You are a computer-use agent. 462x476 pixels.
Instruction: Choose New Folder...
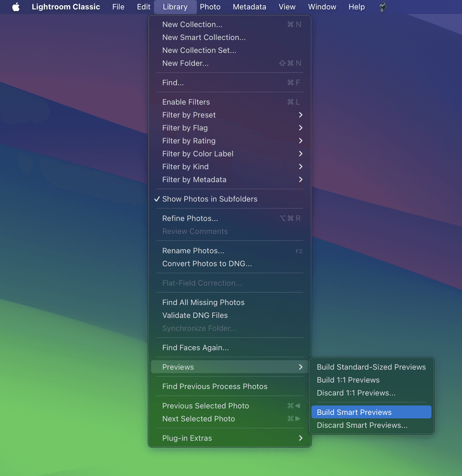[x=230, y=63]
